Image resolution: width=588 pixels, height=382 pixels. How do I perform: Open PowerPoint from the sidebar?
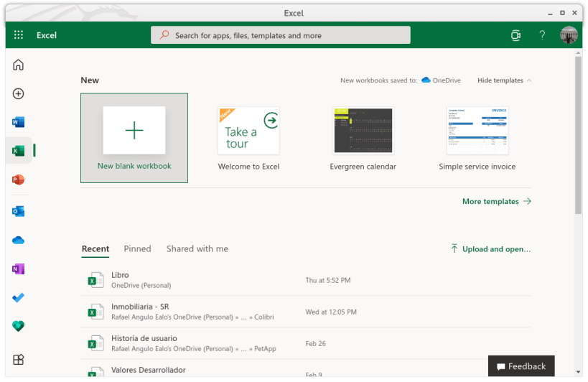click(19, 180)
